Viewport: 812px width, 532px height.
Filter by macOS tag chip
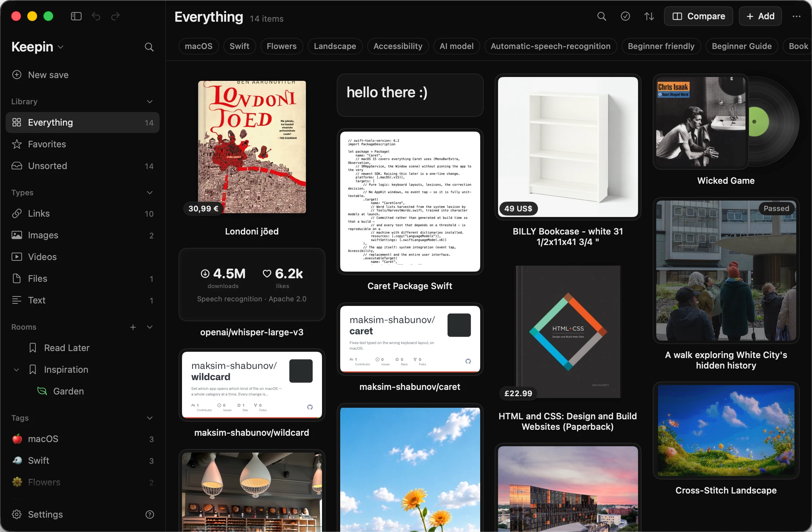[x=198, y=46]
